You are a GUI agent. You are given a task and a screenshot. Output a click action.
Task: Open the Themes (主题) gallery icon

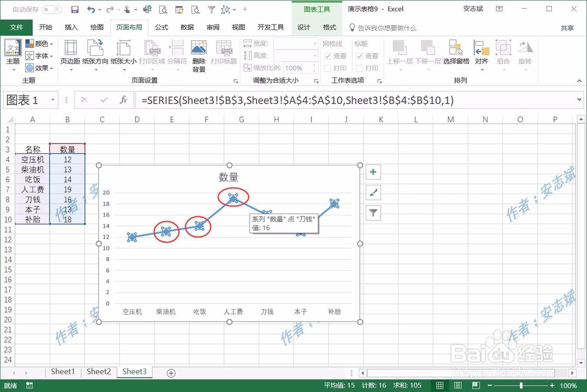(13, 48)
